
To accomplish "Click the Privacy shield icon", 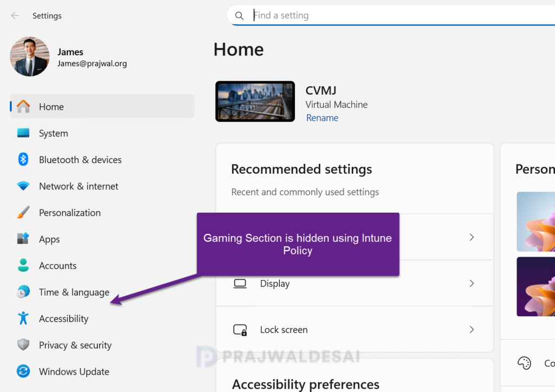I will pos(23,345).
